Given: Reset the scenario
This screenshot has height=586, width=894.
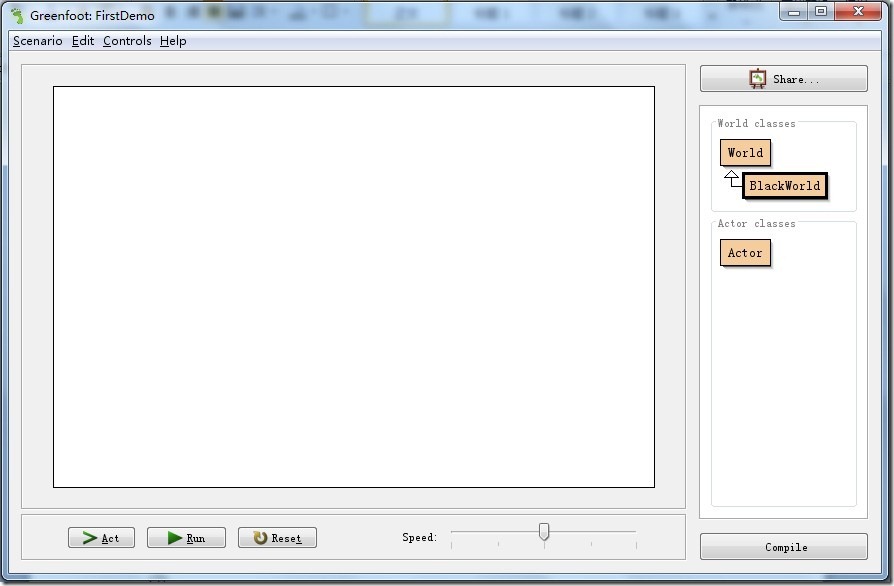Looking at the screenshot, I should pyautogui.click(x=277, y=538).
